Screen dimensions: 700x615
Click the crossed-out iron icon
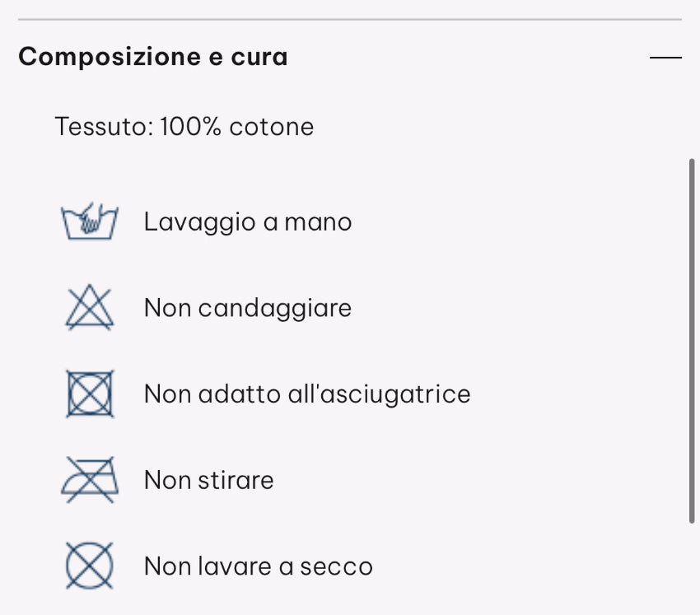(90, 480)
